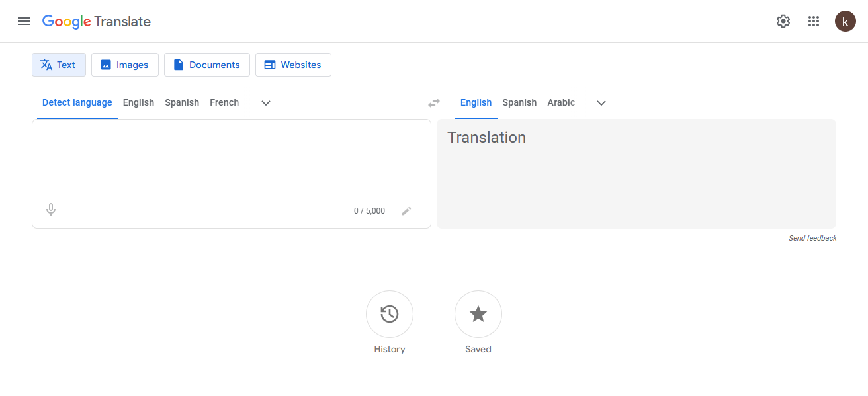
Task: Open translation History
Action: click(389, 314)
